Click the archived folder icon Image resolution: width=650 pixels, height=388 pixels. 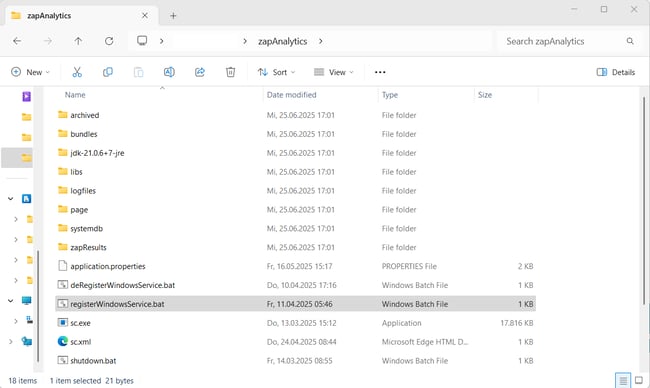63,115
